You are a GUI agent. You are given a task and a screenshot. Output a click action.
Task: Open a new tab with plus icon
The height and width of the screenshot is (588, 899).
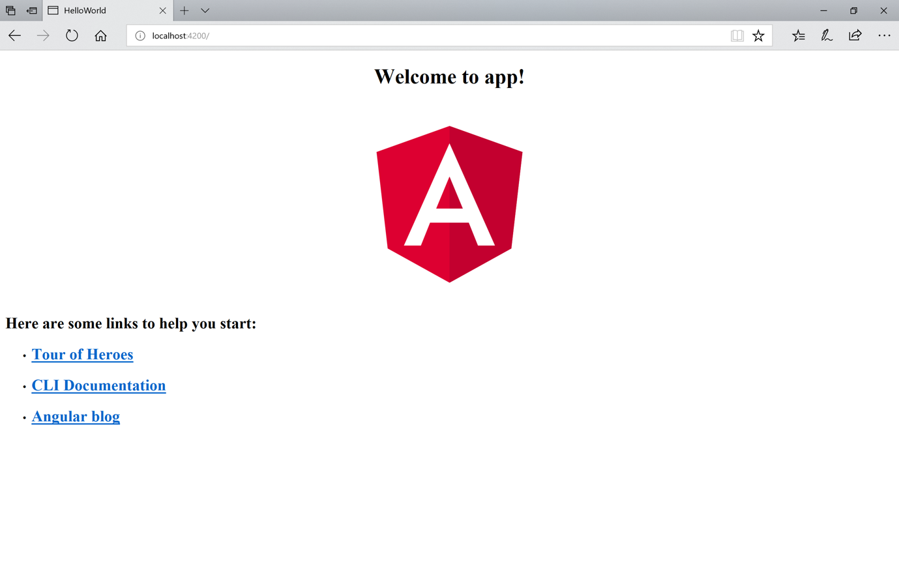(x=184, y=10)
